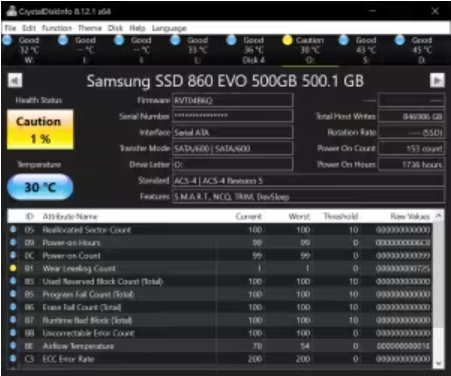This screenshot has height=376, width=451.
Task: Open the Function menu
Action: click(x=57, y=28)
